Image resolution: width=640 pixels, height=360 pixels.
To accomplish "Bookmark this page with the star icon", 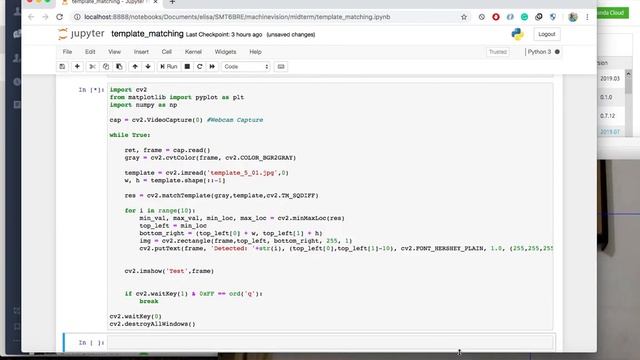I will coord(464,17).
